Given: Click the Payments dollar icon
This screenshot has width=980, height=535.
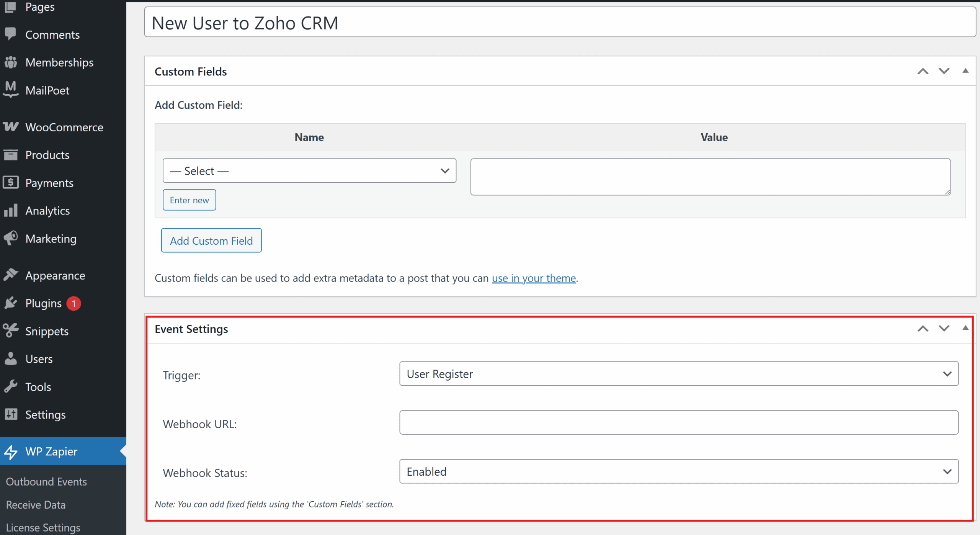Looking at the screenshot, I should (11, 182).
